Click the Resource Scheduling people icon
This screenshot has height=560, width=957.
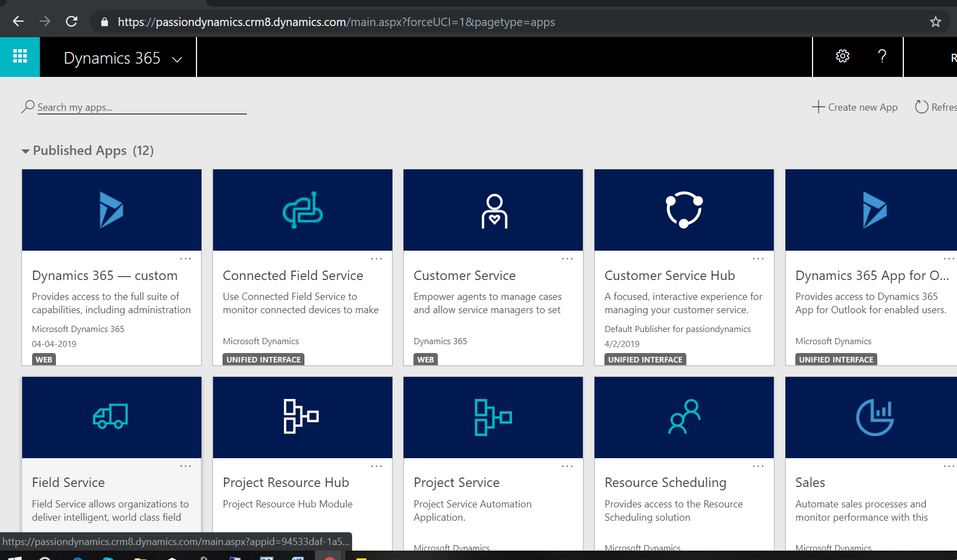point(684,417)
